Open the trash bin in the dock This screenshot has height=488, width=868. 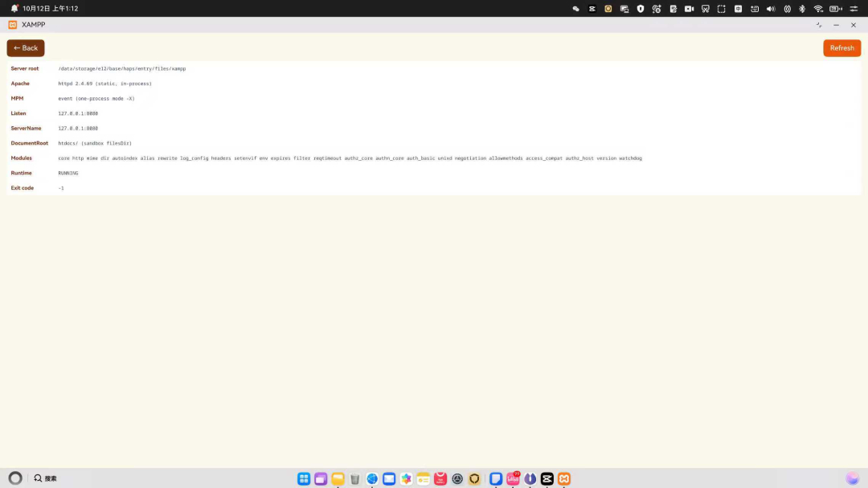tap(355, 478)
